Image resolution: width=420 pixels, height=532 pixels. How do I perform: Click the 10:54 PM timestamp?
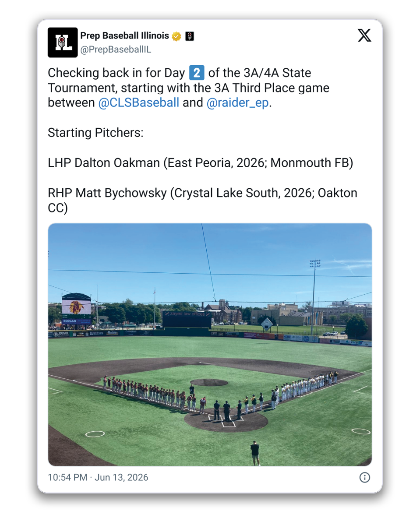coord(67,477)
